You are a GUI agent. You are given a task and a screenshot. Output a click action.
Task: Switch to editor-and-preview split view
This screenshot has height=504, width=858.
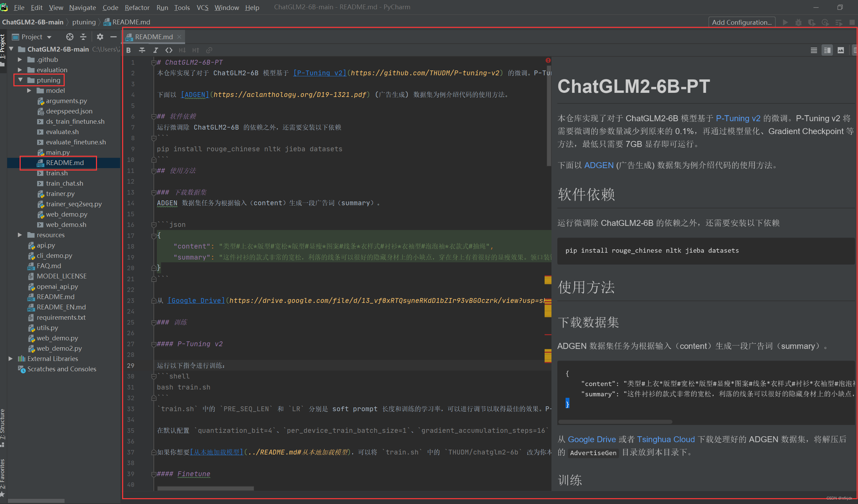click(827, 50)
